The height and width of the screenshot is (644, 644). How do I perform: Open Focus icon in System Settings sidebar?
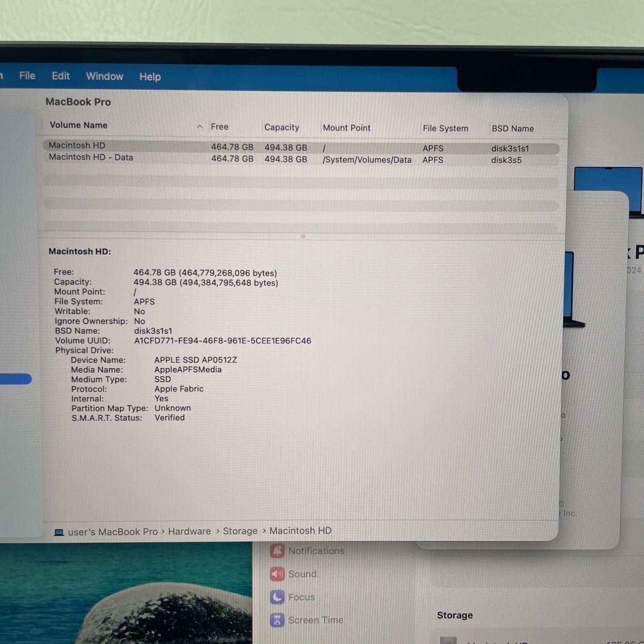[277, 597]
